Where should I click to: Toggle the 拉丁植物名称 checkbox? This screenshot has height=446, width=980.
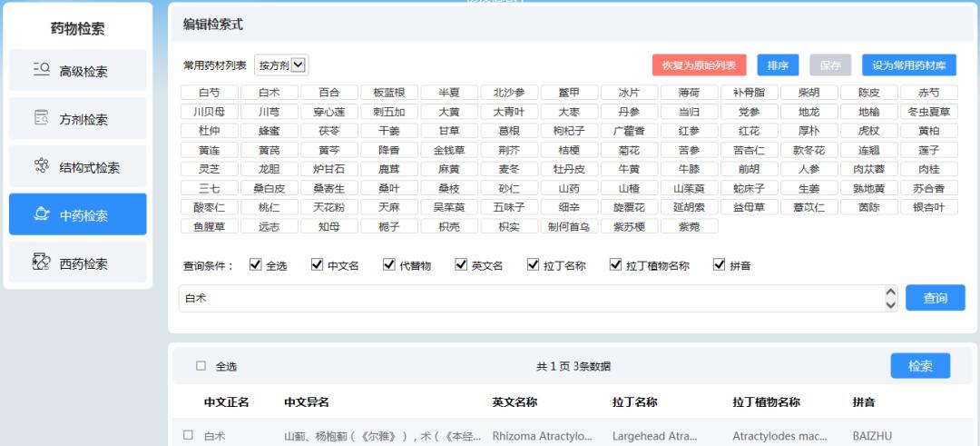pyautogui.click(x=615, y=264)
